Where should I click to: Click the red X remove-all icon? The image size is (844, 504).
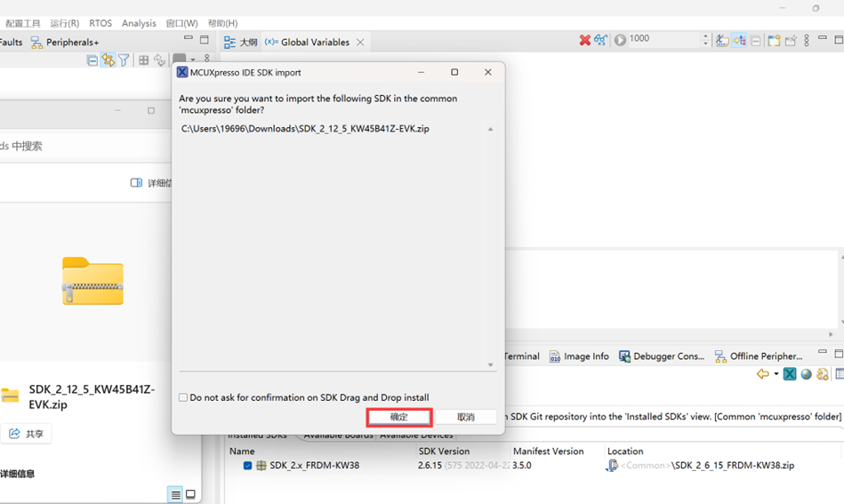pos(584,40)
